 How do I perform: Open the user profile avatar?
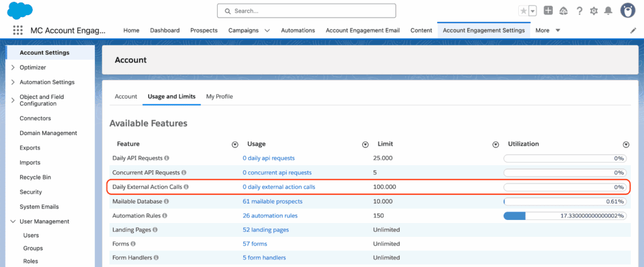click(628, 11)
